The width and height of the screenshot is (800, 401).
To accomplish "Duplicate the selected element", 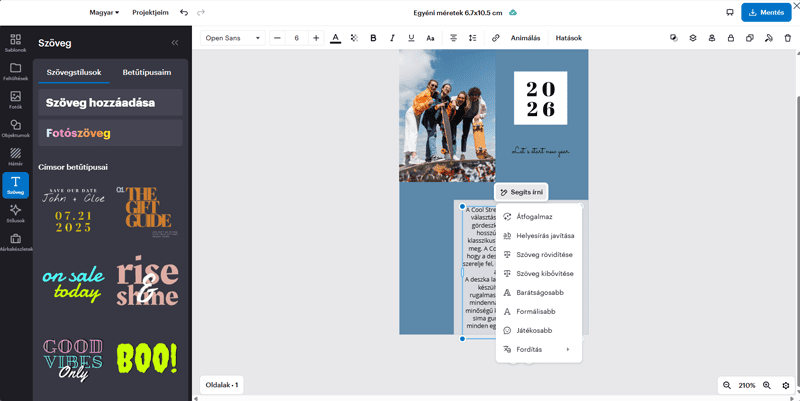I will (x=749, y=38).
